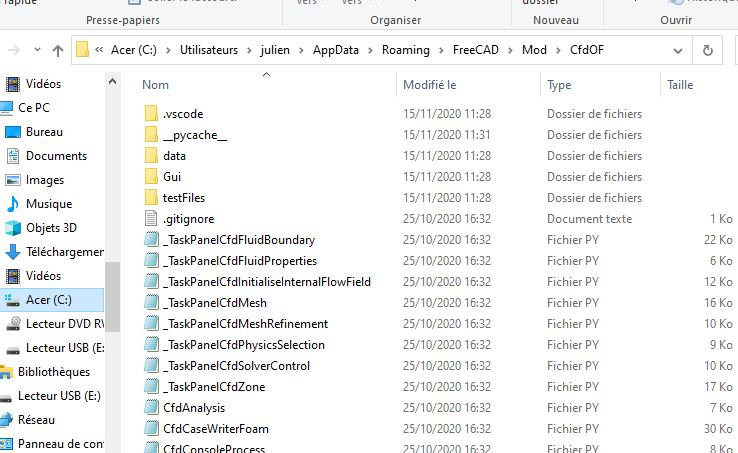Select Réseau in the navigation pane
The image size is (738, 453).
[36, 420]
